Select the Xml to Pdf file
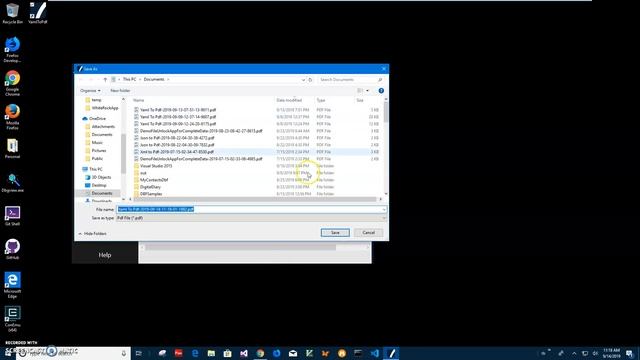640x360 pixels. coord(177,152)
